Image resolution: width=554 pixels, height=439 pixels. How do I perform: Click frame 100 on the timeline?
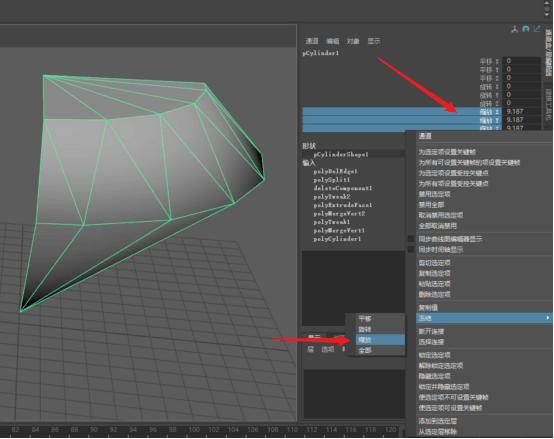click(x=194, y=430)
